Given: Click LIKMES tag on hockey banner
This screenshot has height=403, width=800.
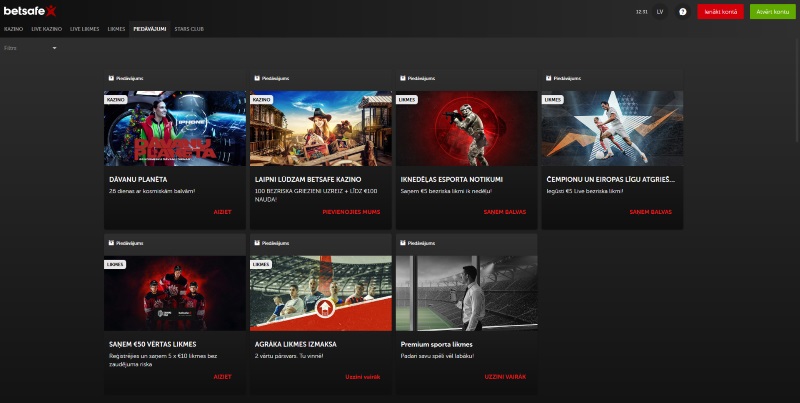Looking at the screenshot, I should [x=115, y=264].
